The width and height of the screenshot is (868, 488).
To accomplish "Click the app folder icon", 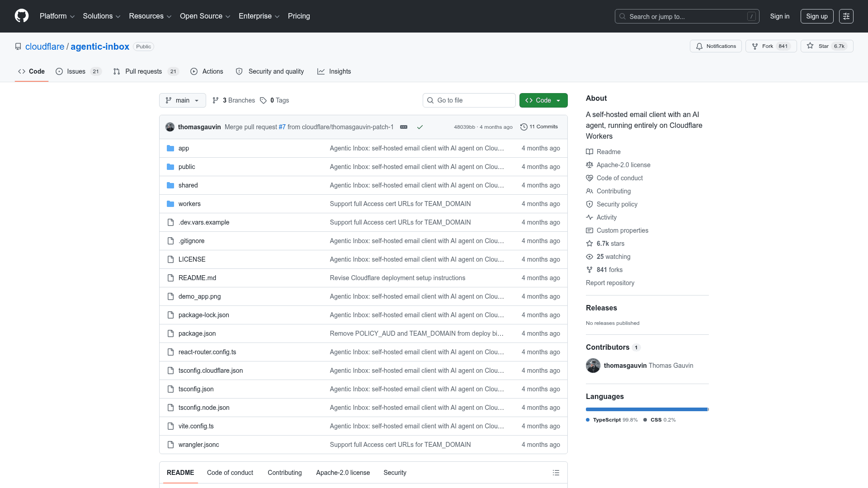I will [170, 148].
